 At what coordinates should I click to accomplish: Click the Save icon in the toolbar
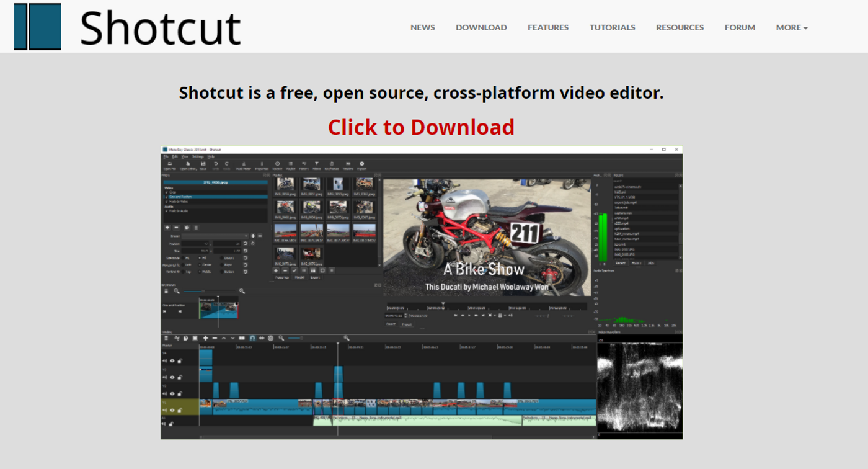[203, 163]
